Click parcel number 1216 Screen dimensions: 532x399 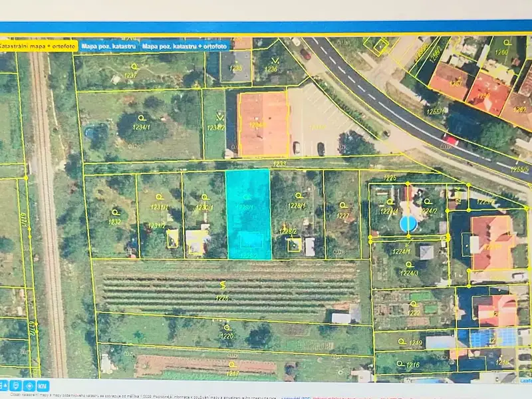413,365
